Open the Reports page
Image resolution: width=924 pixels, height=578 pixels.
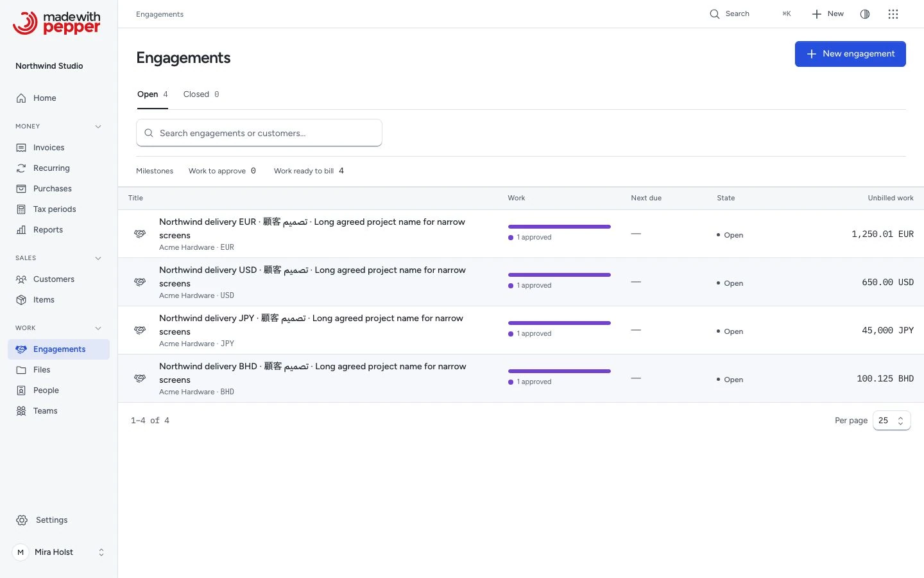58,230
